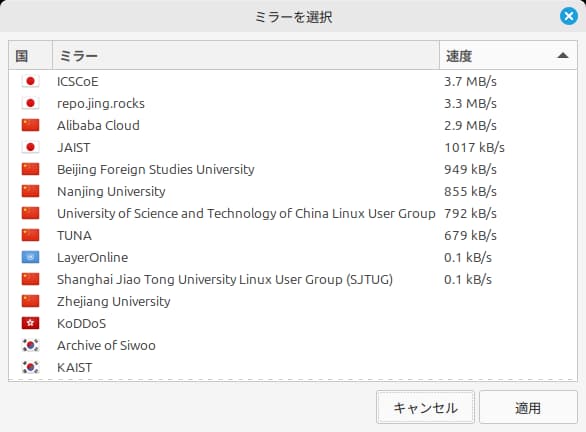Click the China flag beside University of Science and Technology
Viewport: 586px width, 432px height.
pyautogui.click(x=30, y=213)
